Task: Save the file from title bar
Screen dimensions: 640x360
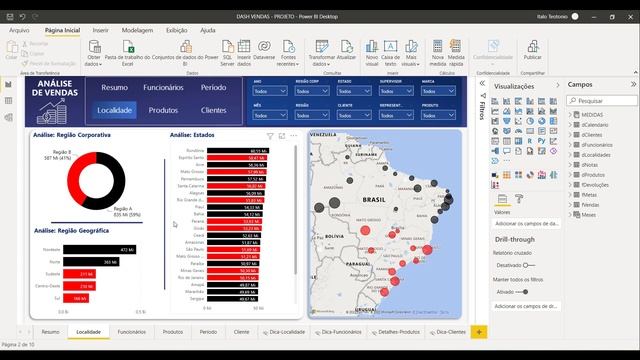Action: [x=10, y=17]
